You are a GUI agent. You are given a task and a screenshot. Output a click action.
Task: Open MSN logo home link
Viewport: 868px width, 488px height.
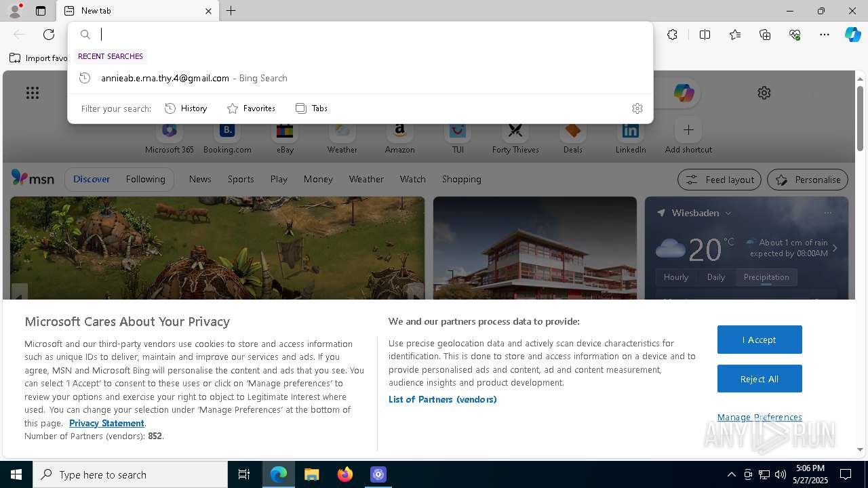[33, 178]
